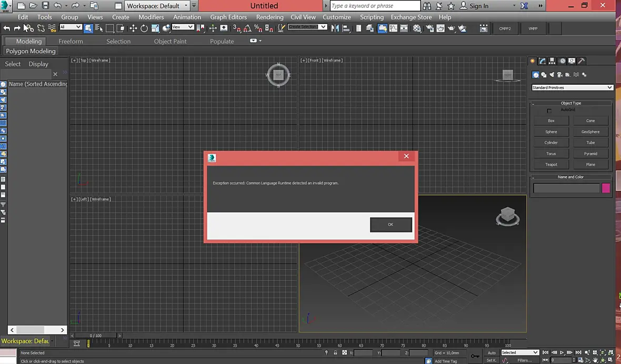This screenshot has width=621, height=364.
Task: Open the Material Editor icon
Action: point(417,28)
